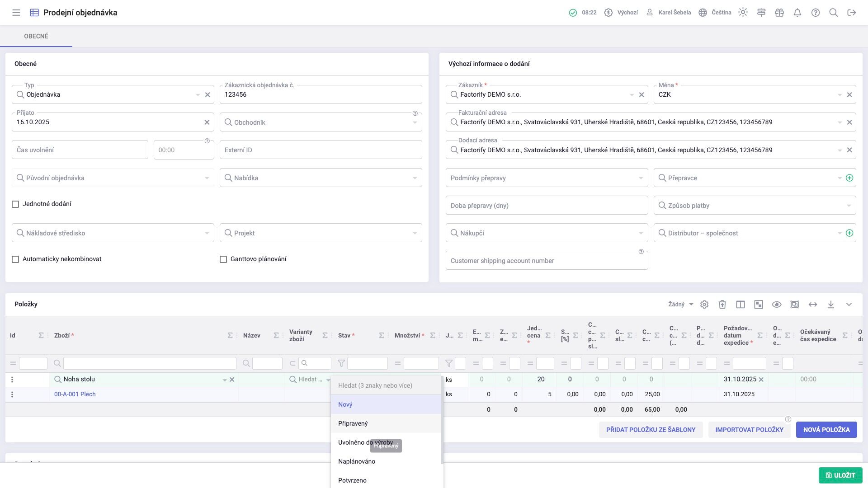Click green plus icon next to Přepravce
868x488 pixels.
coord(849,178)
